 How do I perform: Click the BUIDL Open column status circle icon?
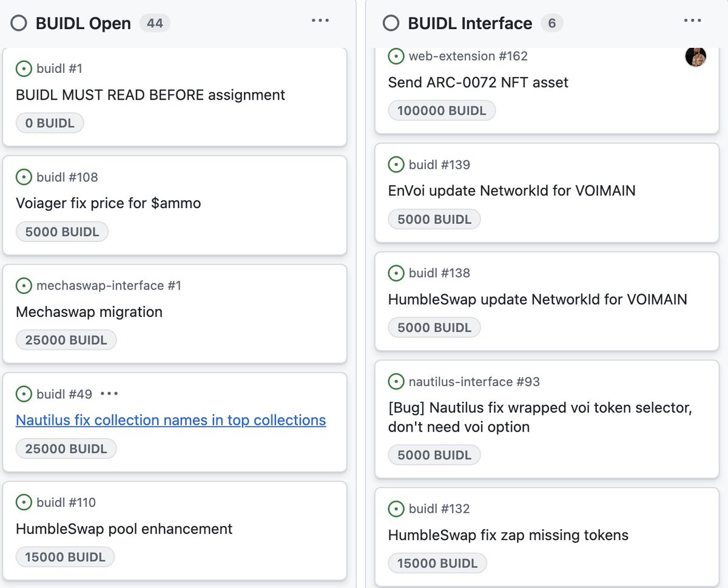click(x=19, y=24)
